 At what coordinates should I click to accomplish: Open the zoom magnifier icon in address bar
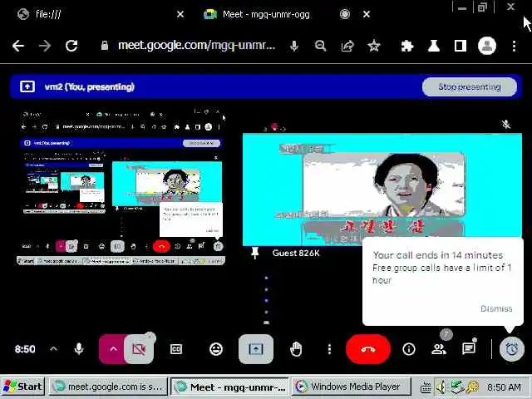point(320,46)
